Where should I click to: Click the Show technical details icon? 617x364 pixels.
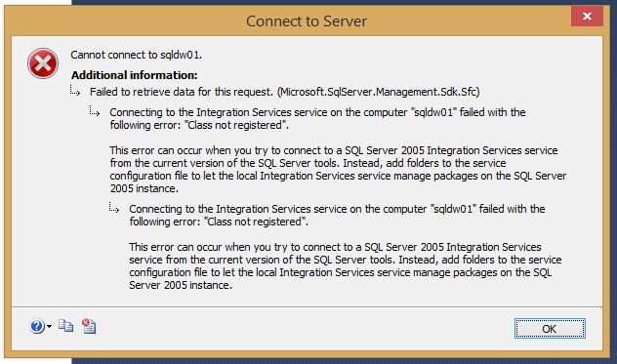coord(89,326)
